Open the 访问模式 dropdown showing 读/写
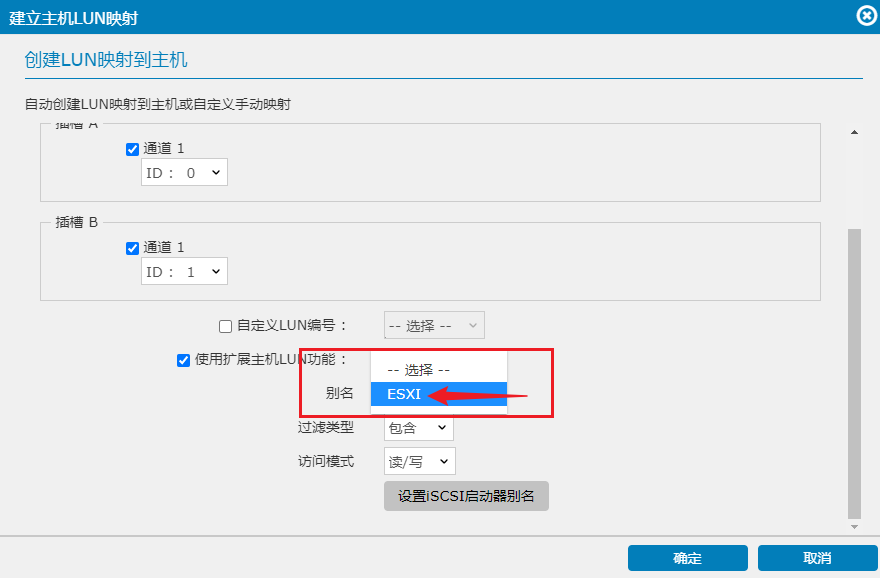This screenshot has width=880, height=578. [419, 461]
